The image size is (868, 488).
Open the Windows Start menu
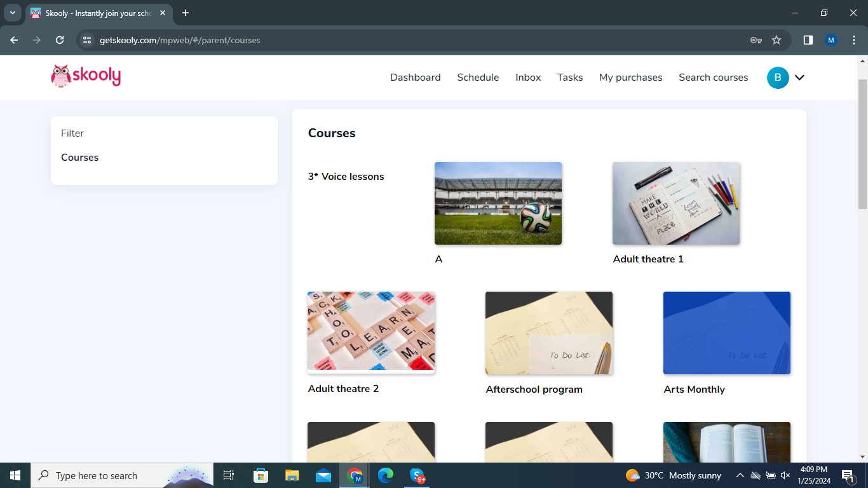tap(15, 475)
